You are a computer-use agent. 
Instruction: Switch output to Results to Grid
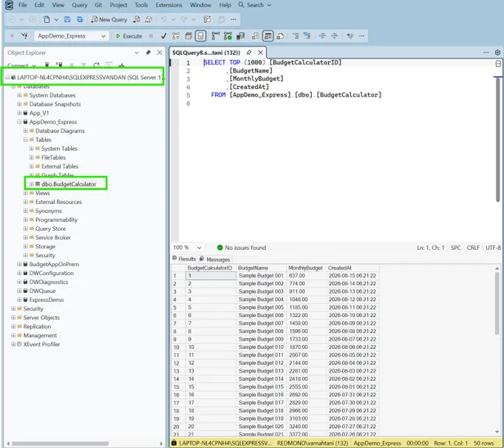pos(268,35)
